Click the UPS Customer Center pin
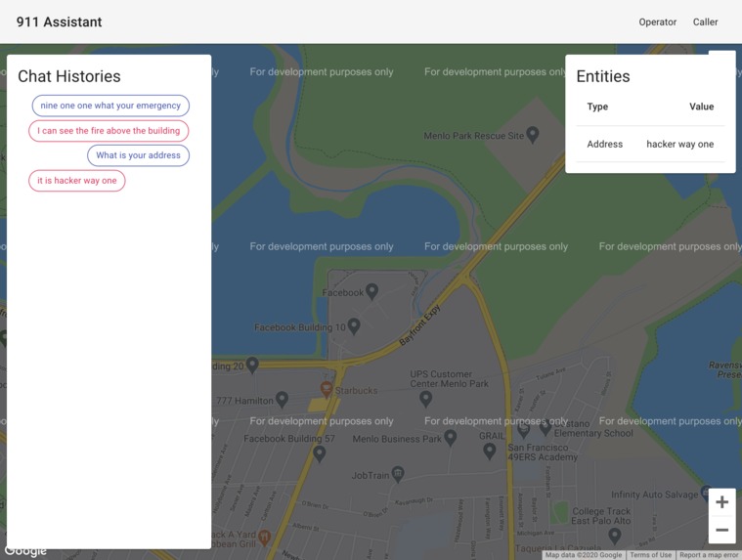Image resolution: width=742 pixels, height=560 pixels. 425,399
